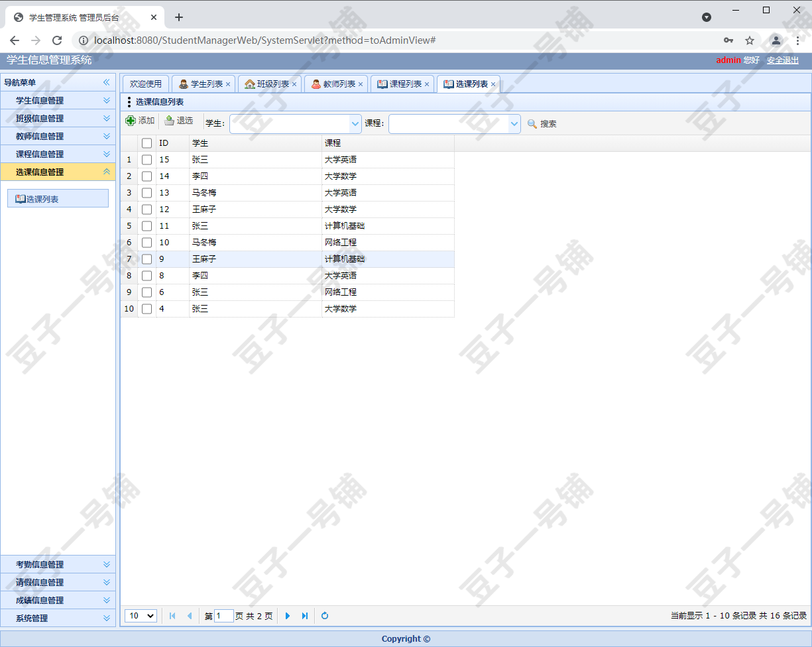Toggle the select-all checkbox in table header
Image resolution: width=812 pixels, height=647 pixels.
click(146, 143)
